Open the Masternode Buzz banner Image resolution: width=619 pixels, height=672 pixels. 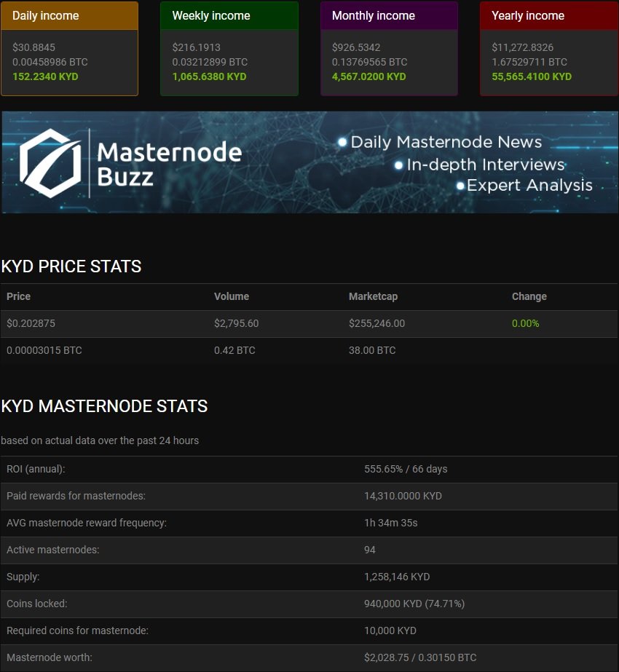click(310, 162)
